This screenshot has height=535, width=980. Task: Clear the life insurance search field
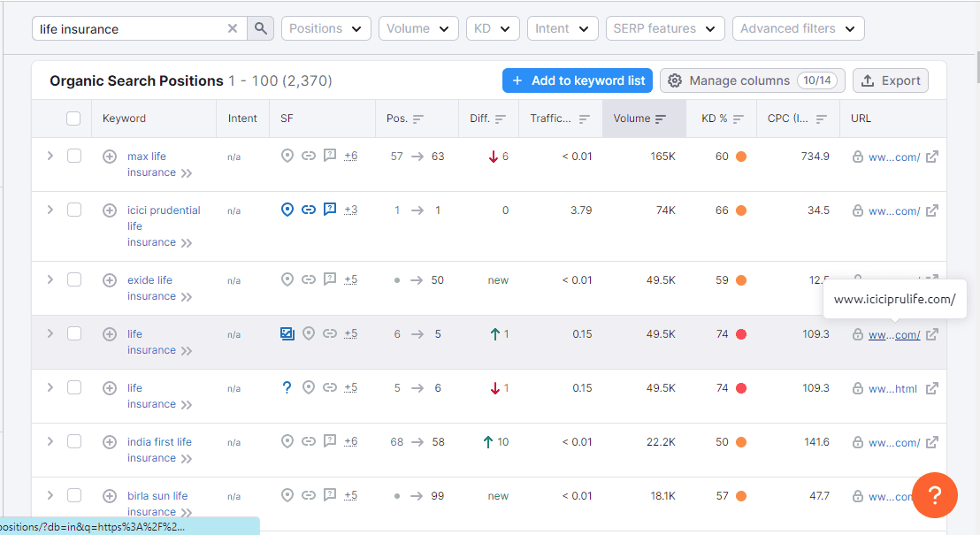(x=233, y=29)
